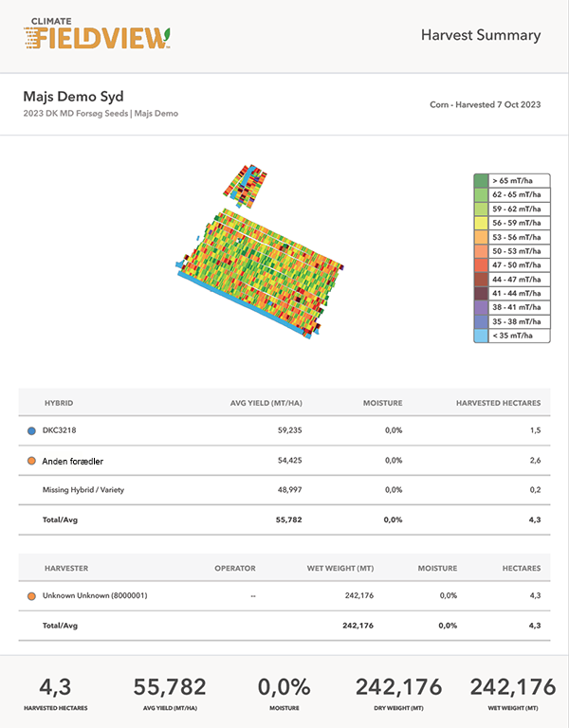Click the WET WEIGHT (MT) footer label

[513, 708]
